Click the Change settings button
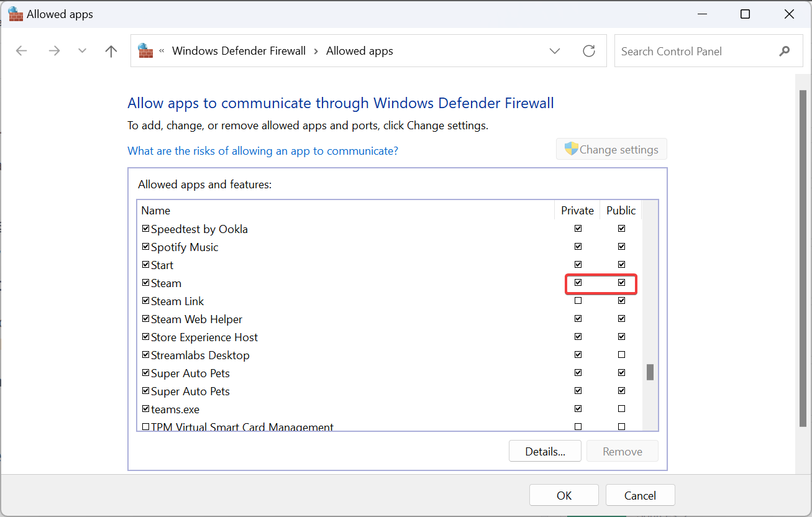This screenshot has width=812, height=517. [611, 149]
